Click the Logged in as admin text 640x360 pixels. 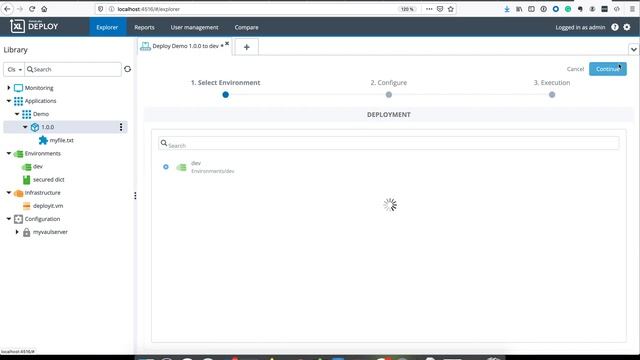[580, 27]
